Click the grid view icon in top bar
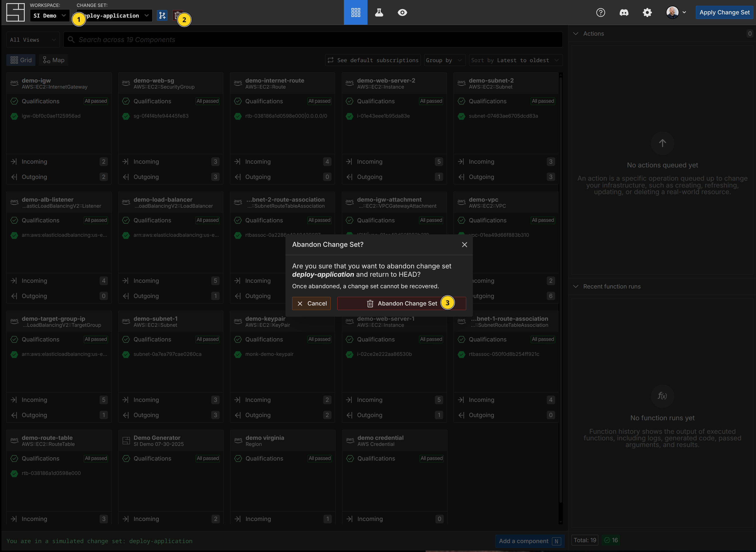Screen dimensions: 756x552 click(x=355, y=12)
